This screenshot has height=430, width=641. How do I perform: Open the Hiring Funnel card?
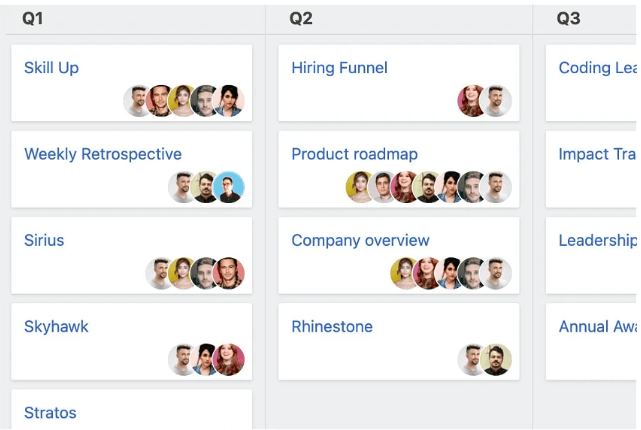tap(339, 68)
